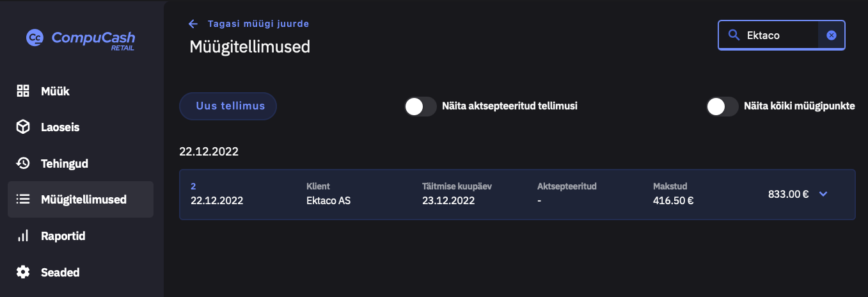The width and height of the screenshot is (868, 297).
Task: Open order number 2 link
Action: pos(193,186)
